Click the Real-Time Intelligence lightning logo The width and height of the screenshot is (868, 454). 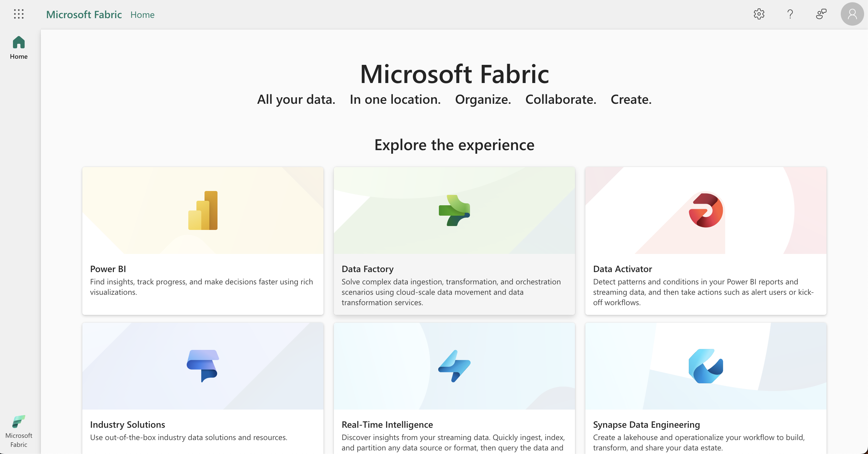click(x=454, y=366)
